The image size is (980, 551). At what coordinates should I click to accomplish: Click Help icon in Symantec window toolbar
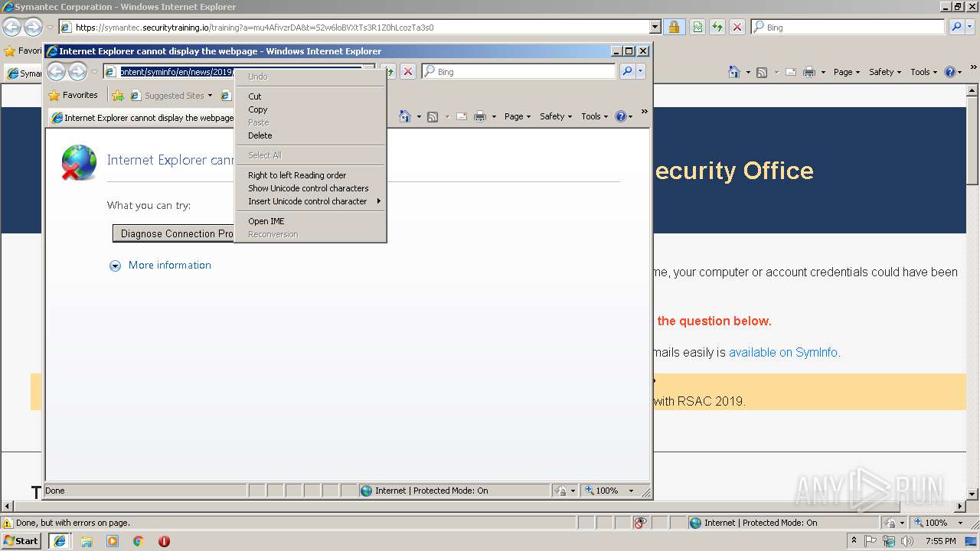tap(949, 72)
